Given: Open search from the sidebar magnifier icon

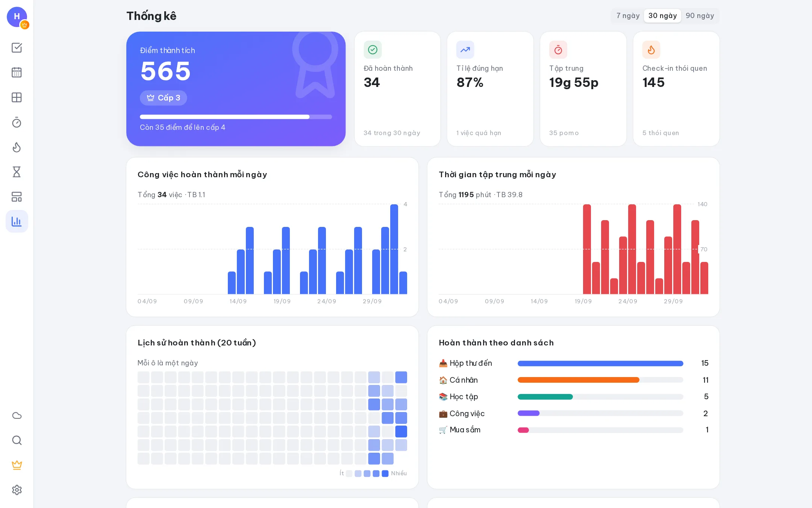Looking at the screenshot, I should (x=17, y=440).
